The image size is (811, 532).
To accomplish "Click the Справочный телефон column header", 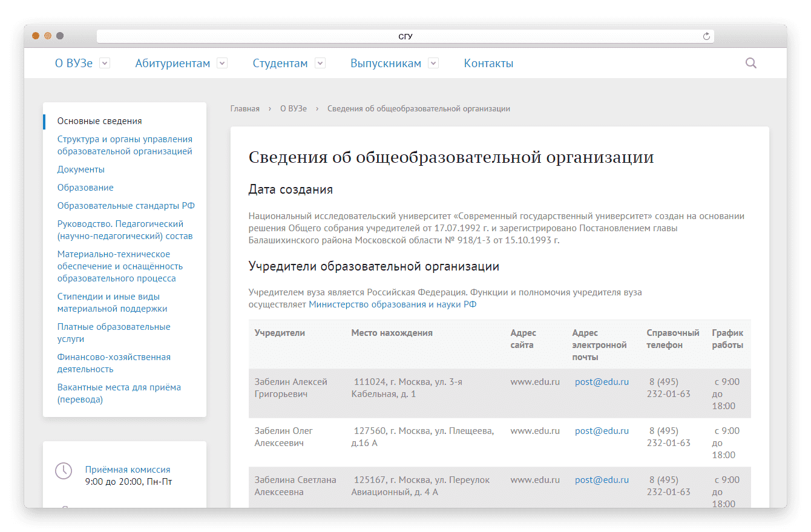I will tap(673, 339).
